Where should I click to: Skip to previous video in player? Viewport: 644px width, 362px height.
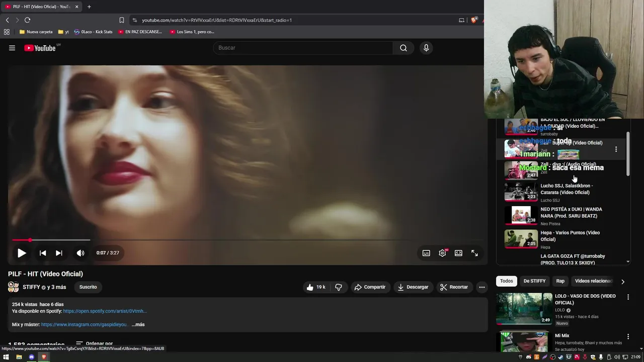(x=43, y=253)
